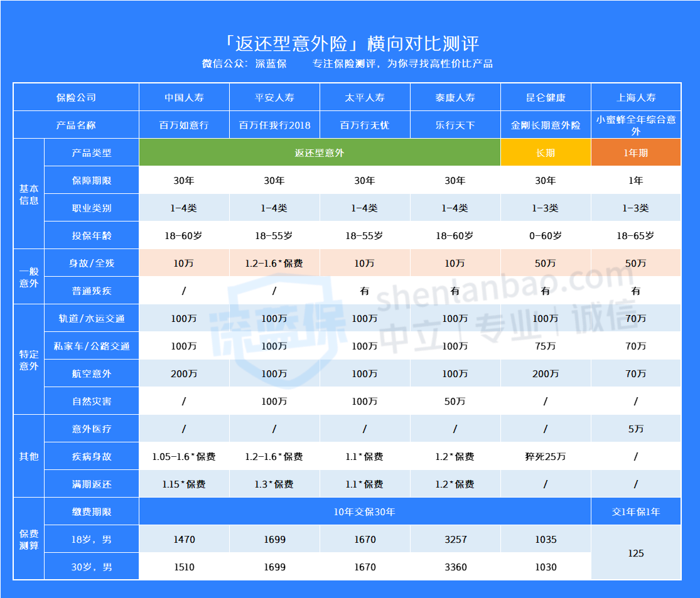Click the 昆仑健康 company header
Image resolution: width=700 pixels, height=598 pixels.
[546, 97]
